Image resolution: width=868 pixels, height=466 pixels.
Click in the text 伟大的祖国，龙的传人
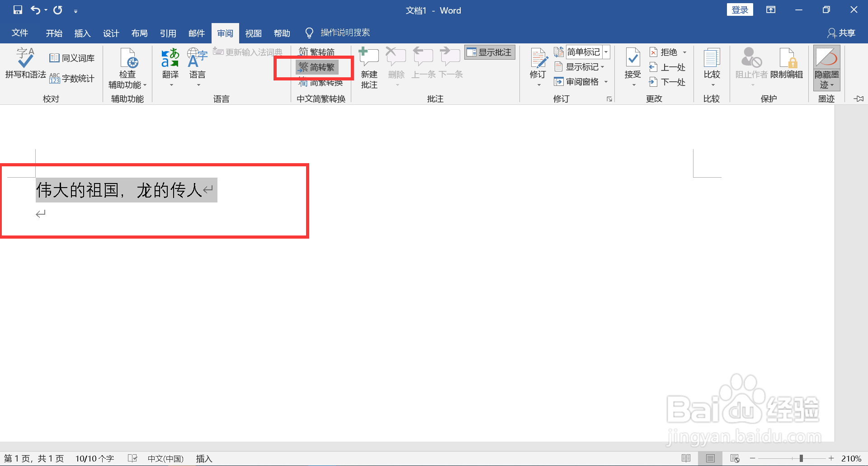pyautogui.click(x=119, y=190)
